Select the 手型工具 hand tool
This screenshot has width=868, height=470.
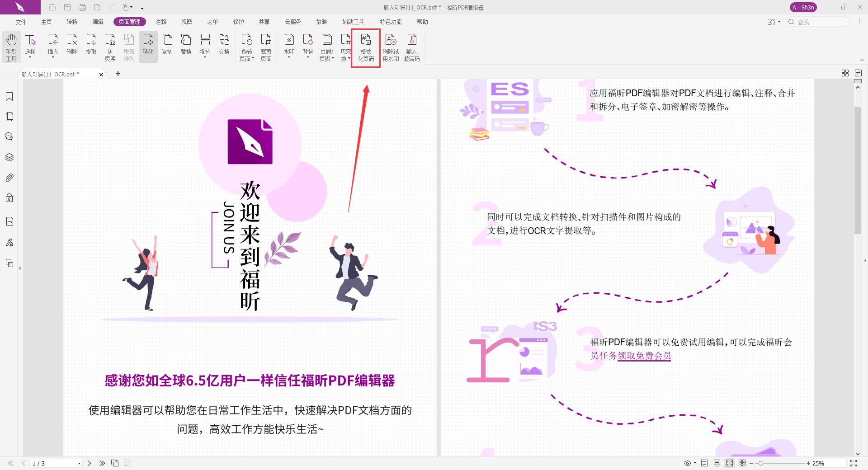pyautogui.click(x=11, y=47)
